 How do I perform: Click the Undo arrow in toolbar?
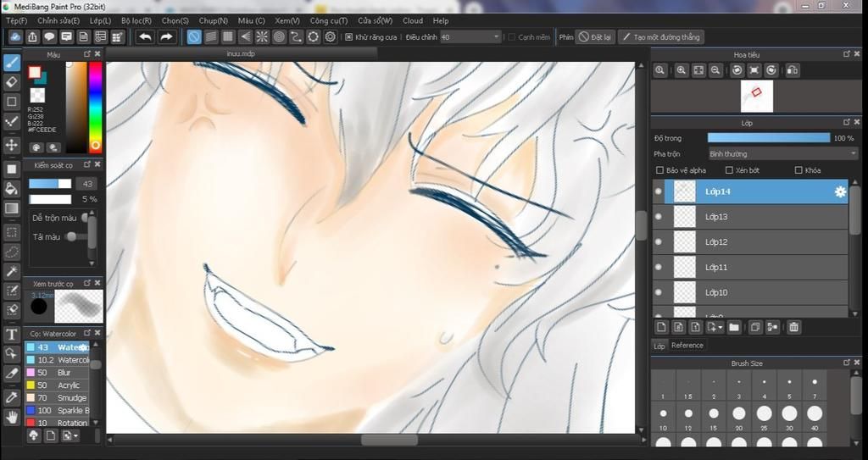(145, 37)
